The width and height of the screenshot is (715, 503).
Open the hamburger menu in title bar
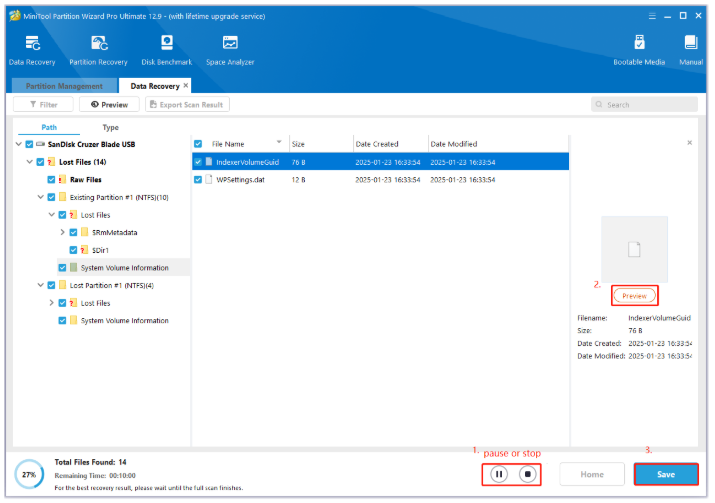click(x=652, y=16)
